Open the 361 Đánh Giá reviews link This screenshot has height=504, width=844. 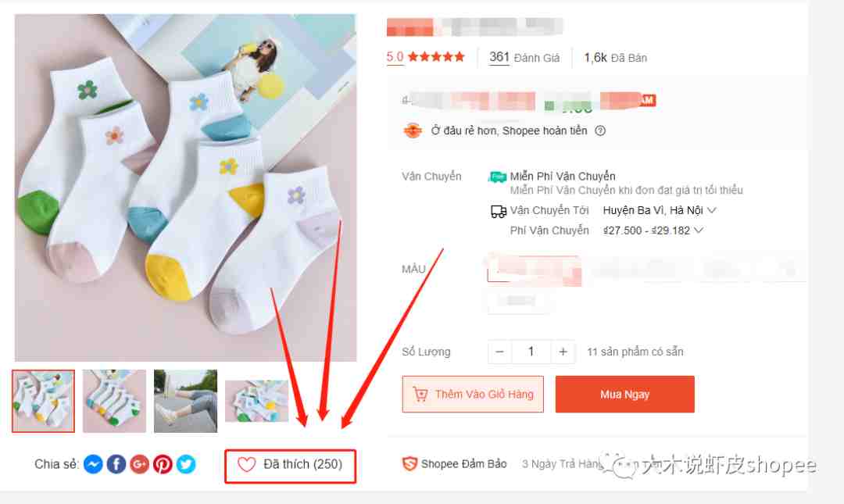click(524, 58)
